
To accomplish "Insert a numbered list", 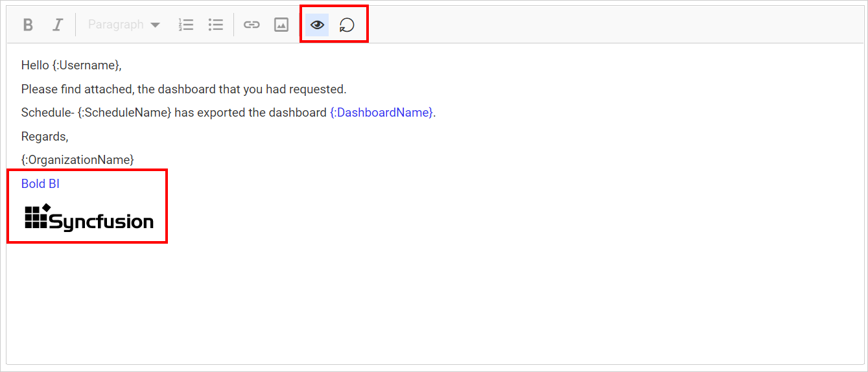I will [x=186, y=25].
